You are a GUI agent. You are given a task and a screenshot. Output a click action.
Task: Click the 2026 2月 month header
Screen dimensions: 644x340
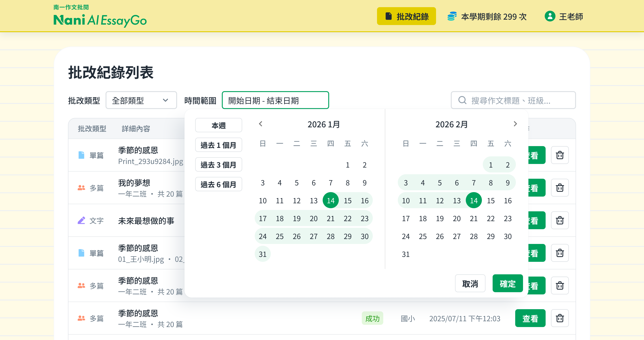point(451,124)
